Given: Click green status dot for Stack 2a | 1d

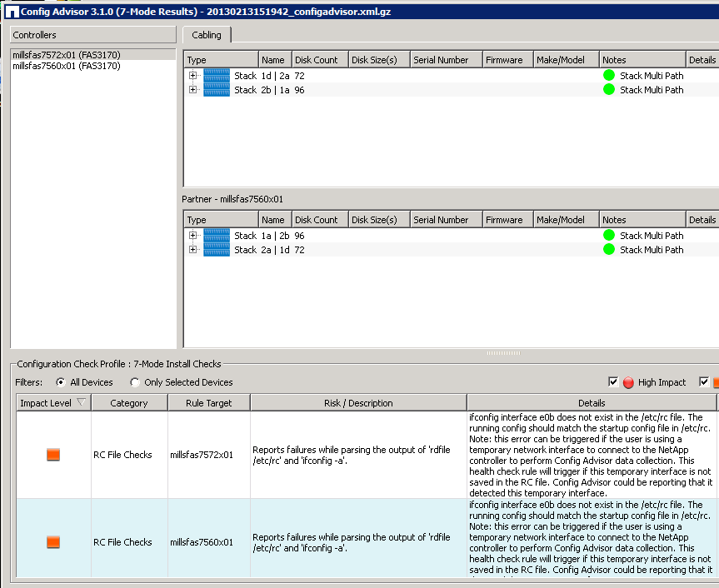Looking at the screenshot, I should 609,249.
